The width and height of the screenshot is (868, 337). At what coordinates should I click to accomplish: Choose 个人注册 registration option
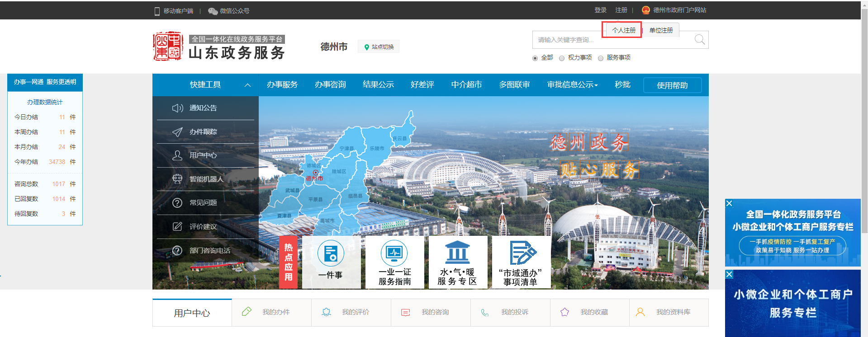tap(624, 30)
